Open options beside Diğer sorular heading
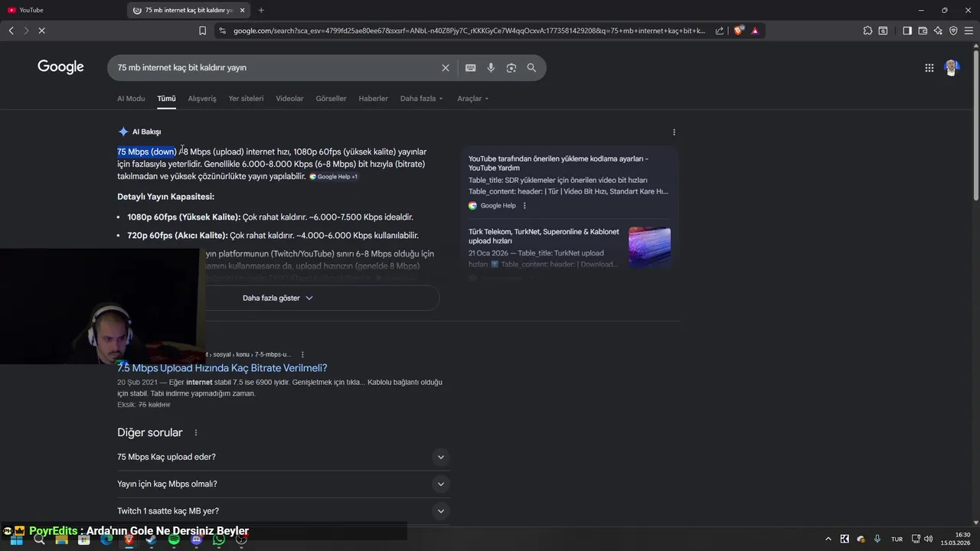980x551 pixels. [x=195, y=432]
